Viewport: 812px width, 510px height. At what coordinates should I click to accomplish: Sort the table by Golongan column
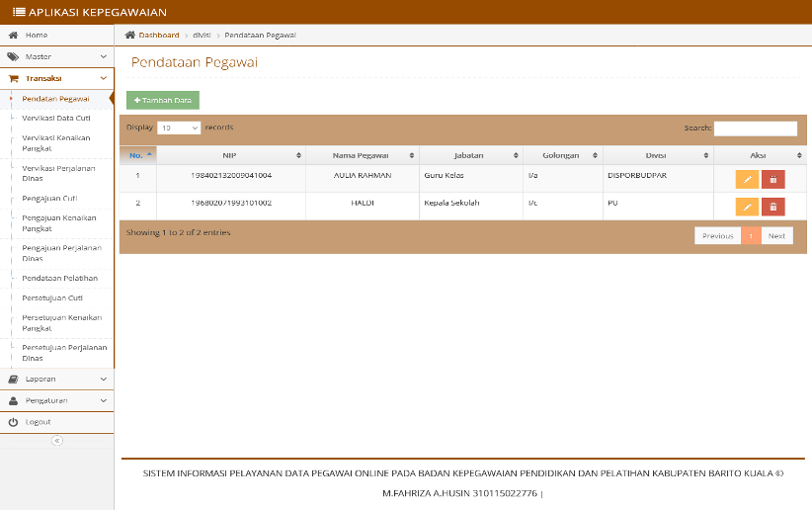click(563, 155)
